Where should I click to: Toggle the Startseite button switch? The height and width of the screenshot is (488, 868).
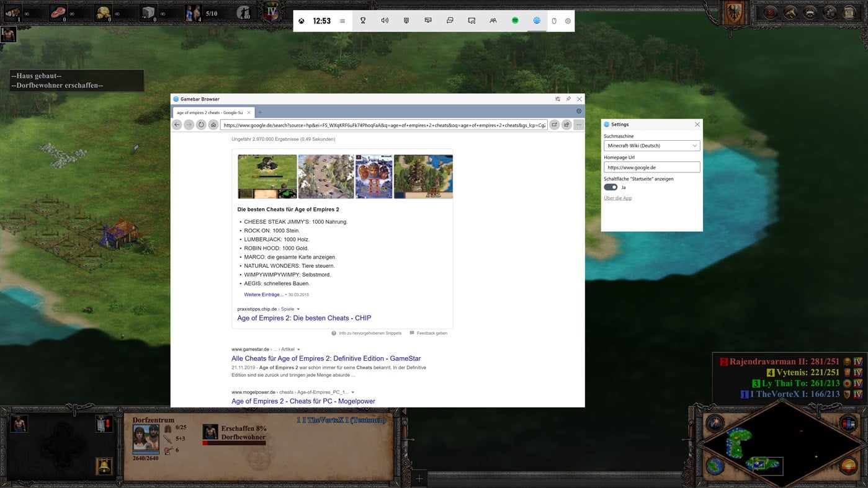(x=611, y=187)
